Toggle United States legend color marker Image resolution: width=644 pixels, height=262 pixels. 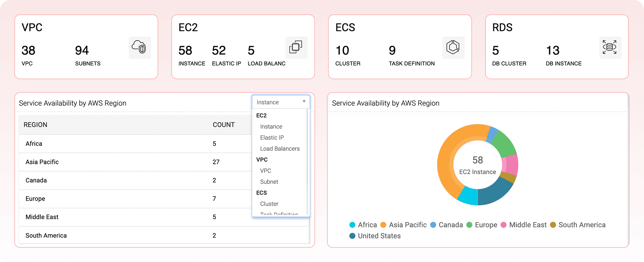click(352, 236)
